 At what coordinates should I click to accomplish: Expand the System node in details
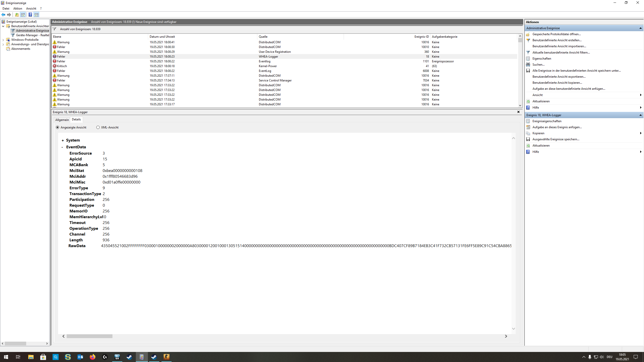pyautogui.click(x=63, y=141)
